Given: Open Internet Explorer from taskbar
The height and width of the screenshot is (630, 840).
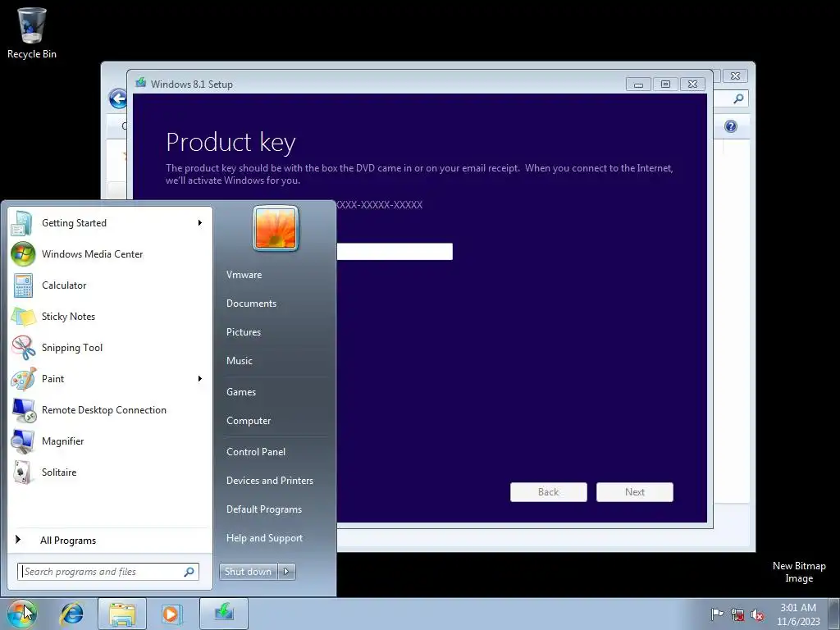Looking at the screenshot, I should [x=72, y=614].
